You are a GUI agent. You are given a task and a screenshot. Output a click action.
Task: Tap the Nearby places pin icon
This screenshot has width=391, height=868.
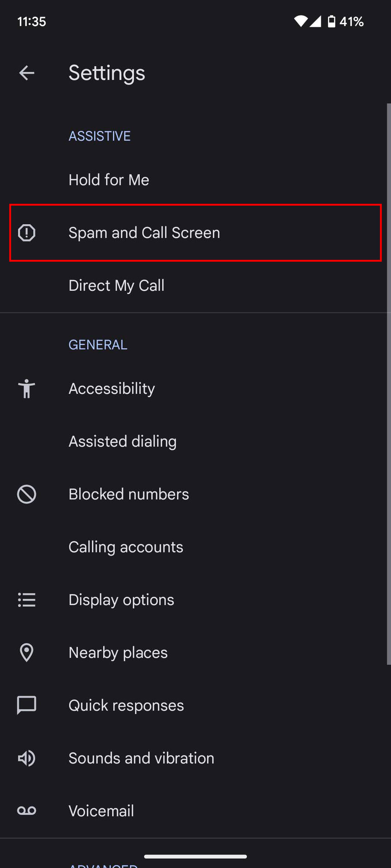27,653
